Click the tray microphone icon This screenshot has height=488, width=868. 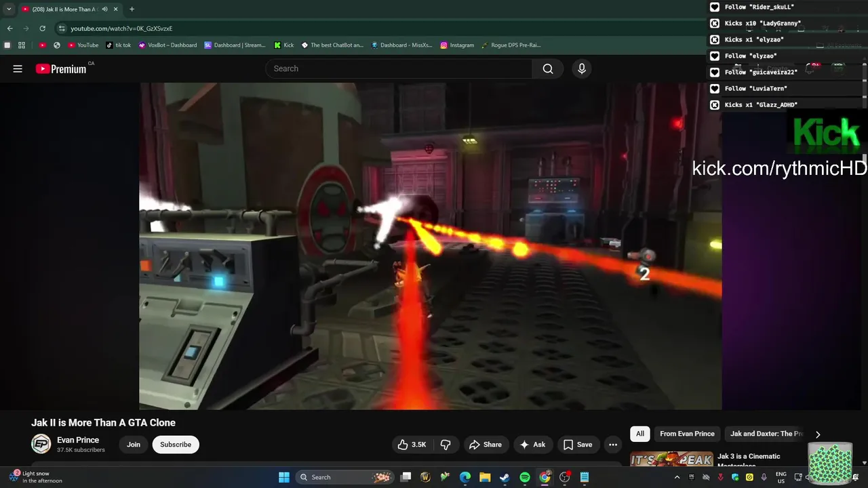[764, 477]
